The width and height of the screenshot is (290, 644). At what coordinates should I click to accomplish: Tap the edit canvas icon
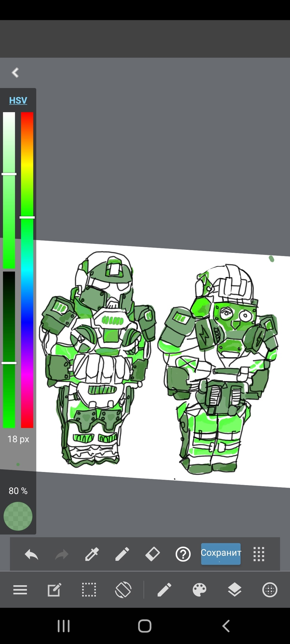pos(54,590)
